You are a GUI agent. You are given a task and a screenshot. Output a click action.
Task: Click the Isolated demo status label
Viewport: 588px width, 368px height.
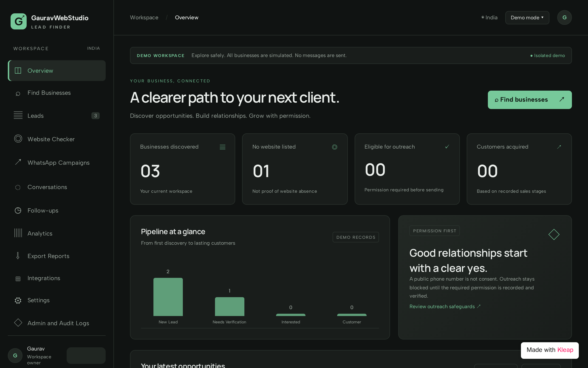(548, 55)
